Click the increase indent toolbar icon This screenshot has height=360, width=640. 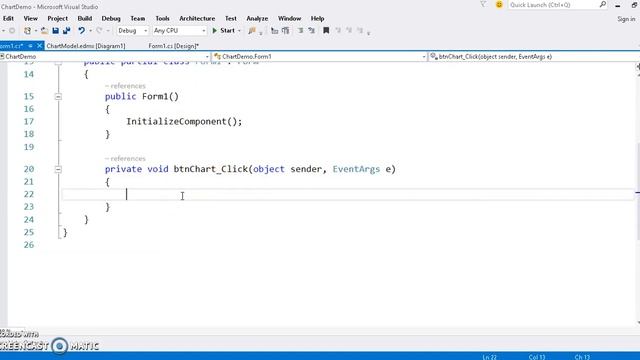tap(286, 31)
